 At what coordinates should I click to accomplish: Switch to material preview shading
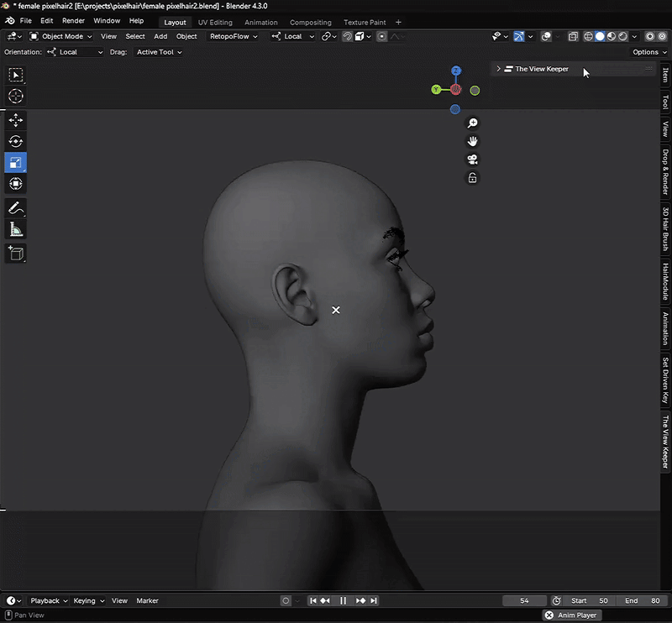click(x=612, y=36)
